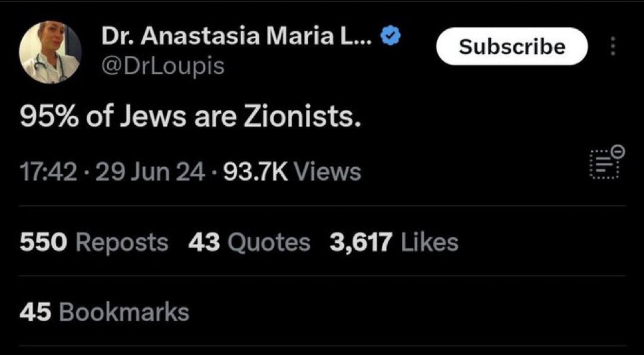The height and width of the screenshot is (355, 644).
Task: Click the Views label
Action: pos(327,173)
